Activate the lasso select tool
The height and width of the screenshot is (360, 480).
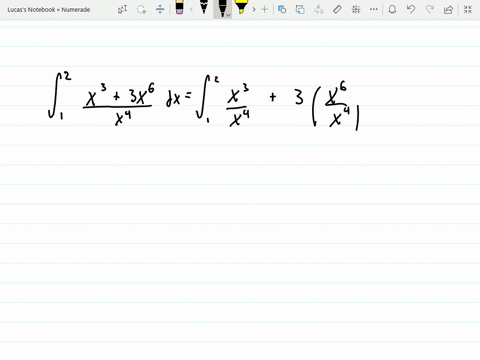141,9
